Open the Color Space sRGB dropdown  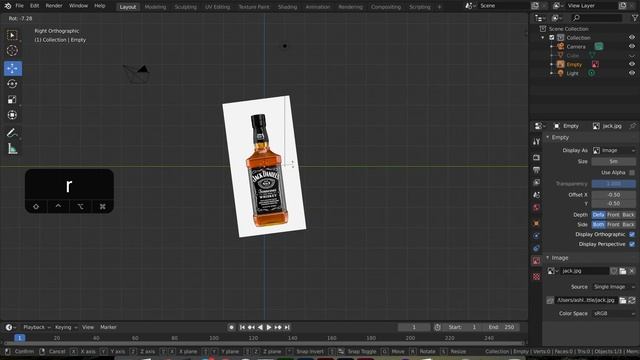(613, 313)
